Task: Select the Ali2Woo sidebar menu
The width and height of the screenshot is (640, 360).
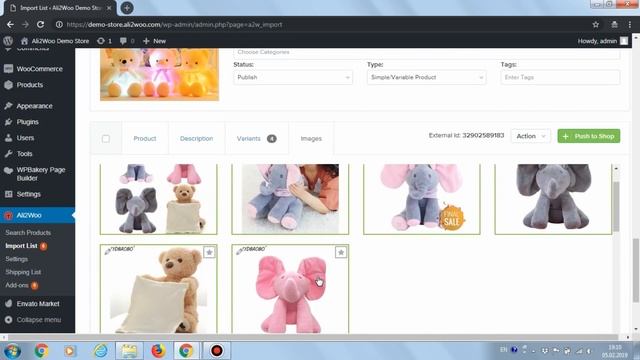Action: tap(37, 215)
